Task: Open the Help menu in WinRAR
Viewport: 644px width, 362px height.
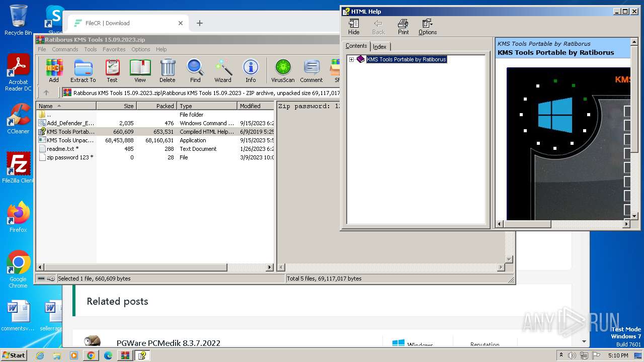Action: [161, 49]
